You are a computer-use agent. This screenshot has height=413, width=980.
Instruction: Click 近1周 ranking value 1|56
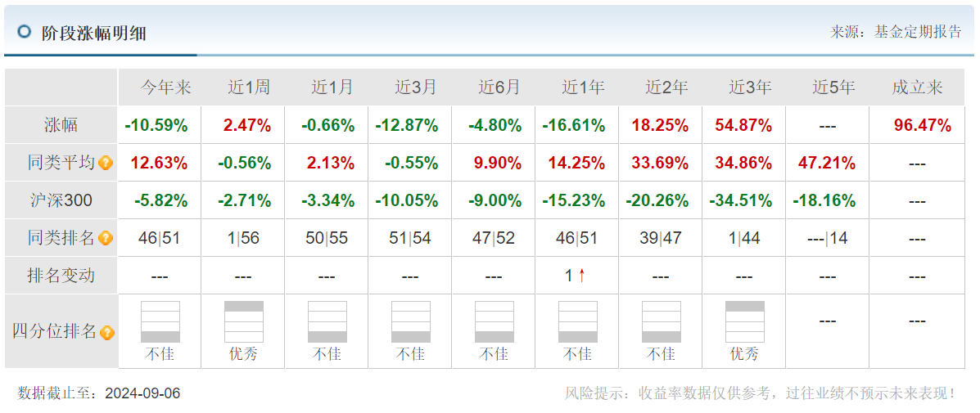point(243,239)
